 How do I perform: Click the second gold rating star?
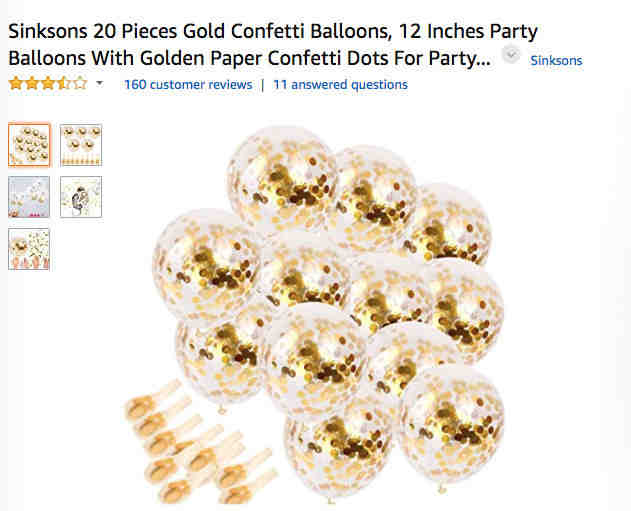pyautogui.click(x=32, y=84)
